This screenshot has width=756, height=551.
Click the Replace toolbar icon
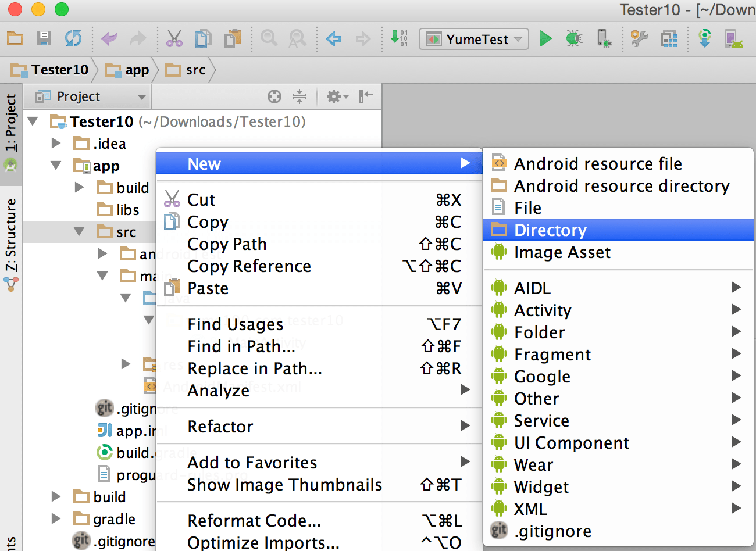[297, 39]
